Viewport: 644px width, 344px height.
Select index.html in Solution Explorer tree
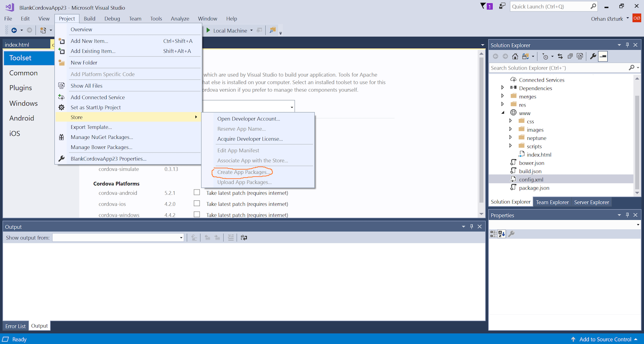pyautogui.click(x=539, y=154)
